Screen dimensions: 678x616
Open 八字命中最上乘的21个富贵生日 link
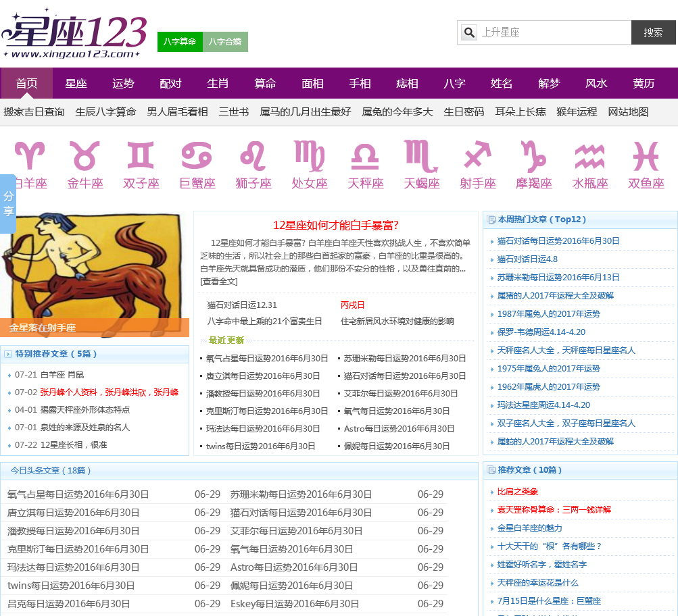(x=264, y=322)
